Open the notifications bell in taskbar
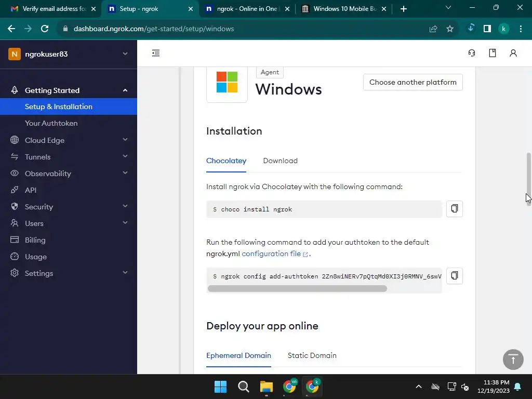This screenshot has width=532, height=399. (x=518, y=387)
